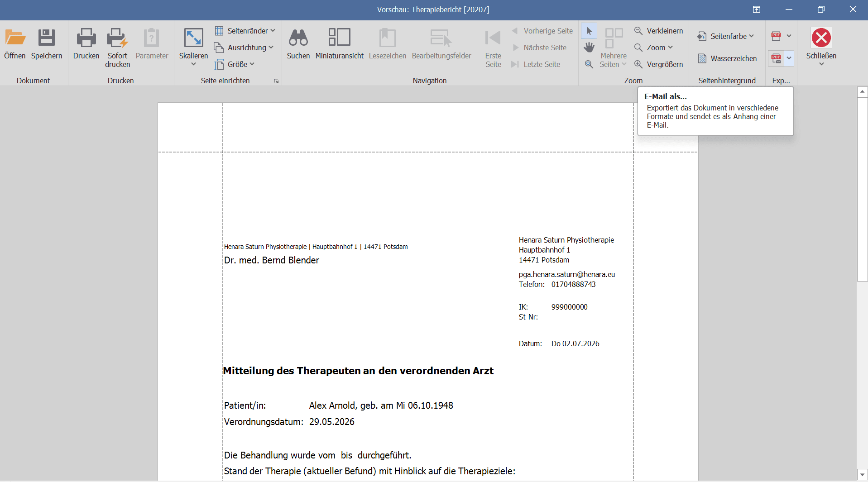Click the line starting 'Stand der Therapie (aktueller Befund)'
This screenshot has width=868, height=482.
click(370, 471)
